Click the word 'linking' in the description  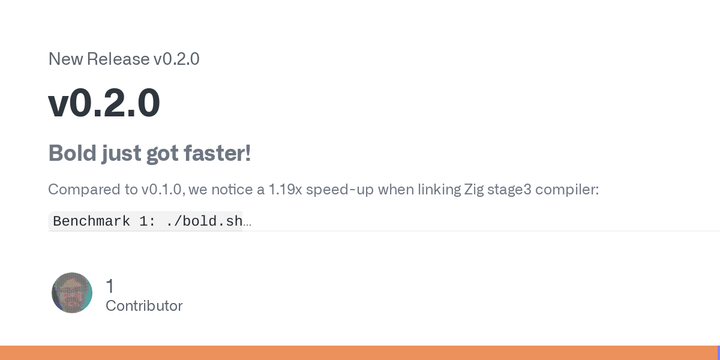(439, 190)
